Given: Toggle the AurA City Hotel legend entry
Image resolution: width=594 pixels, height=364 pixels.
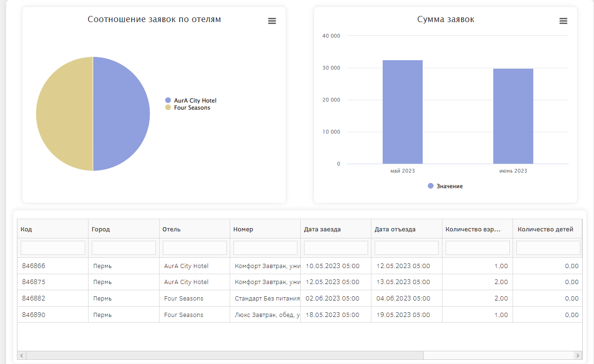Looking at the screenshot, I should point(191,101).
